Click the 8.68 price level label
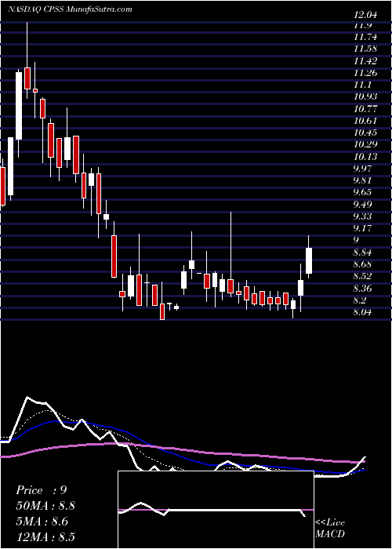Image resolution: width=392 pixels, height=549 pixels. point(362,264)
